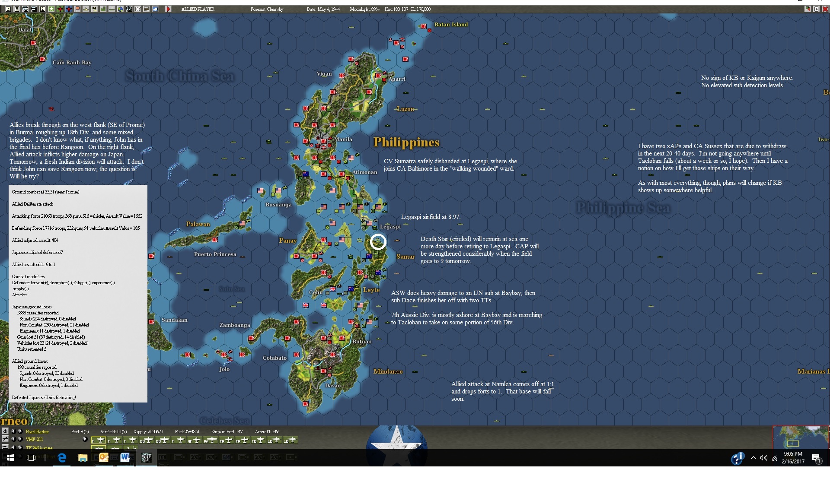Image resolution: width=830 pixels, height=504 pixels.
Task: Click the minimap thumbnail in bottom-right corner
Action: (x=800, y=437)
